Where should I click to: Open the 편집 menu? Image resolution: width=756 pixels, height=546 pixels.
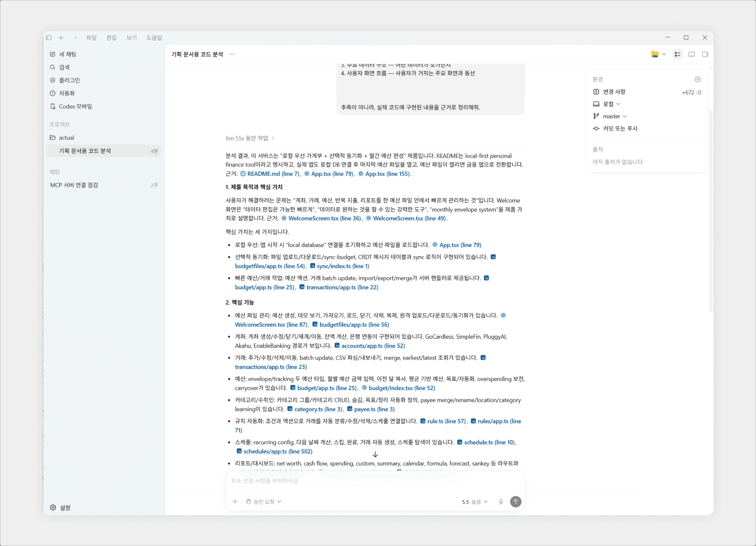pyautogui.click(x=112, y=38)
